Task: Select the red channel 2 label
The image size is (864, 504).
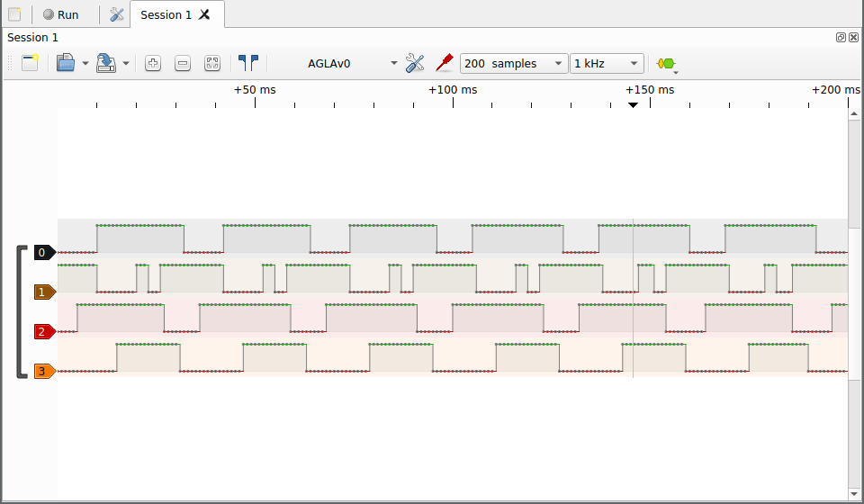Action: [x=45, y=331]
